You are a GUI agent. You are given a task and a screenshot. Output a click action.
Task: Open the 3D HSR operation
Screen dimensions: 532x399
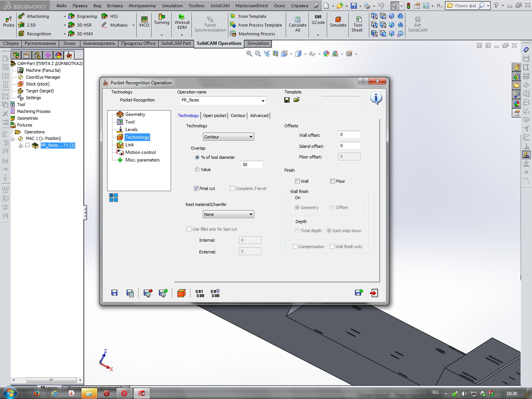(x=80, y=25)
